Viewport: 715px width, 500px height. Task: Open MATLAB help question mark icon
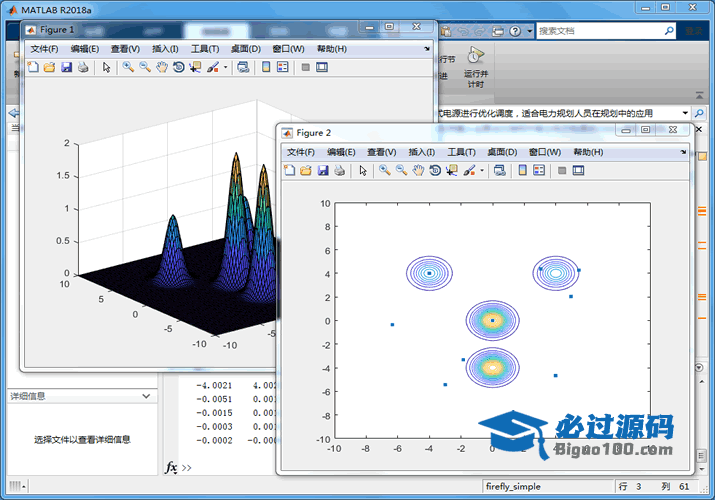pyautogui.click(x=515, y=31)
